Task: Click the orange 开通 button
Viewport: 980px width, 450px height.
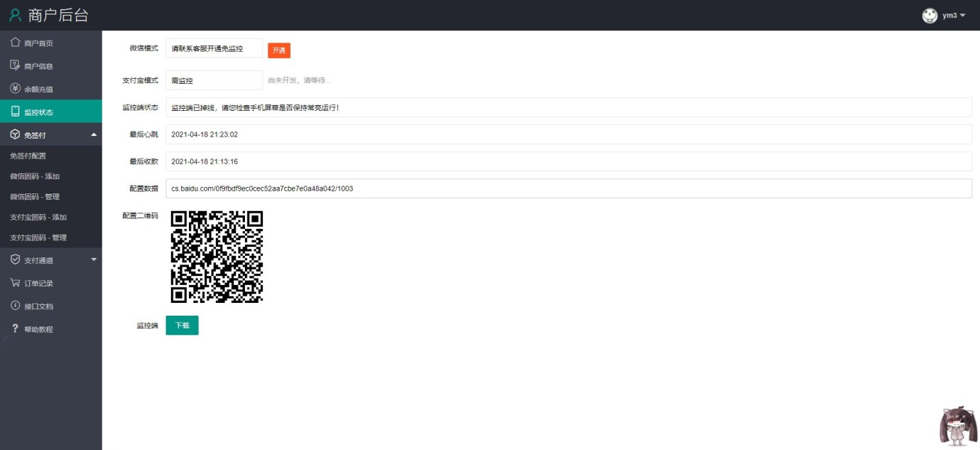Action: coord(279,50)
